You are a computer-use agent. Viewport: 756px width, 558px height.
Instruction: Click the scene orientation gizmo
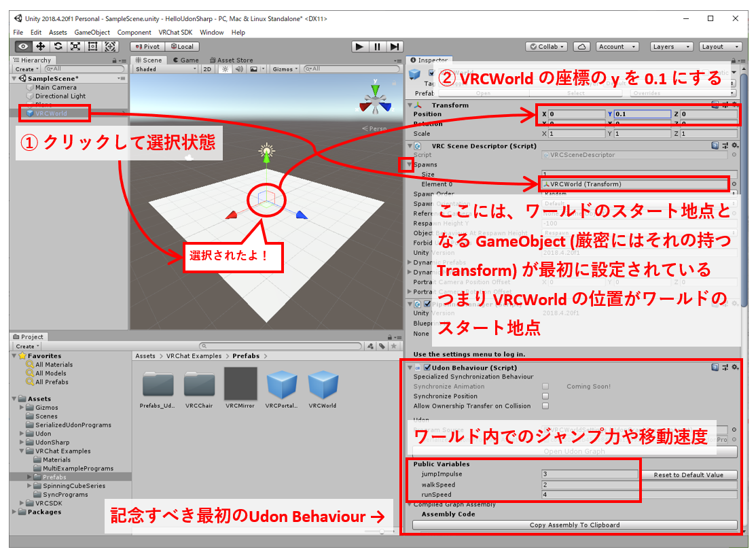pyautogui.click(x=375, y=101)
